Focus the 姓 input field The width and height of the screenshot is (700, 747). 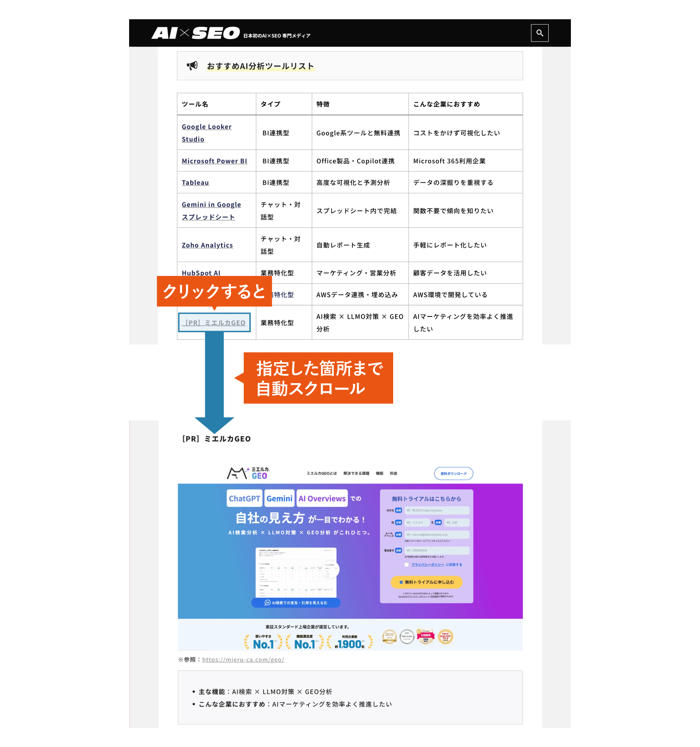(417, 522)
